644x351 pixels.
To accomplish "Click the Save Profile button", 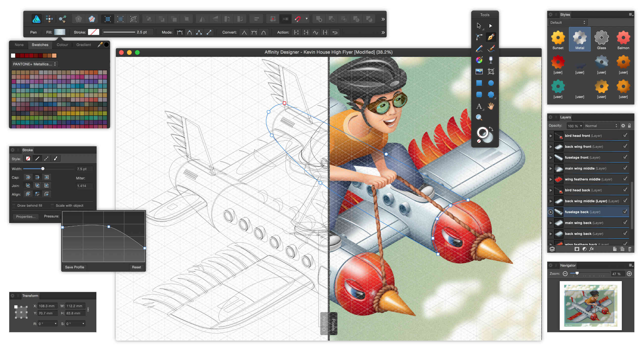I will tap(74, 267).
